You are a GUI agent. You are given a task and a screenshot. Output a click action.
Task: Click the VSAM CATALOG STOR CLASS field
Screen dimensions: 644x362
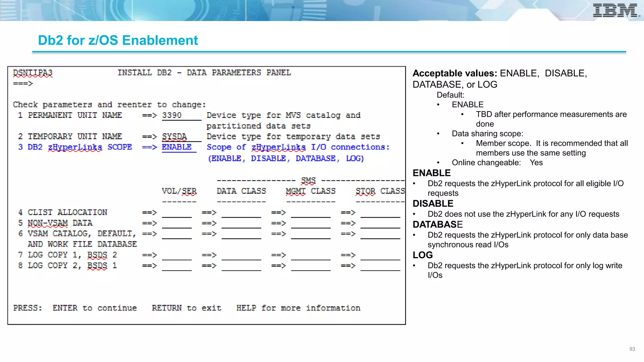[380, 234]
